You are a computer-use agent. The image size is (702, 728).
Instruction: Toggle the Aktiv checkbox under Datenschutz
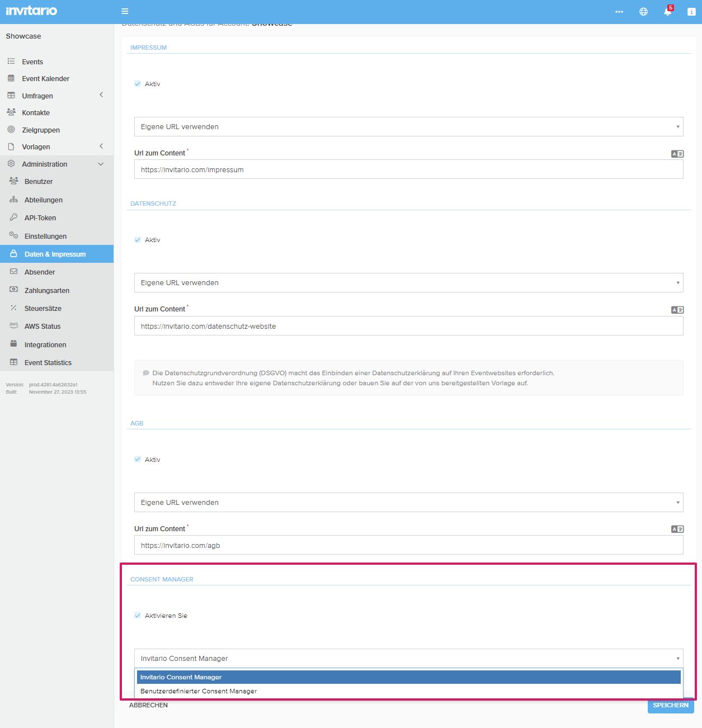tap(138, 240)
